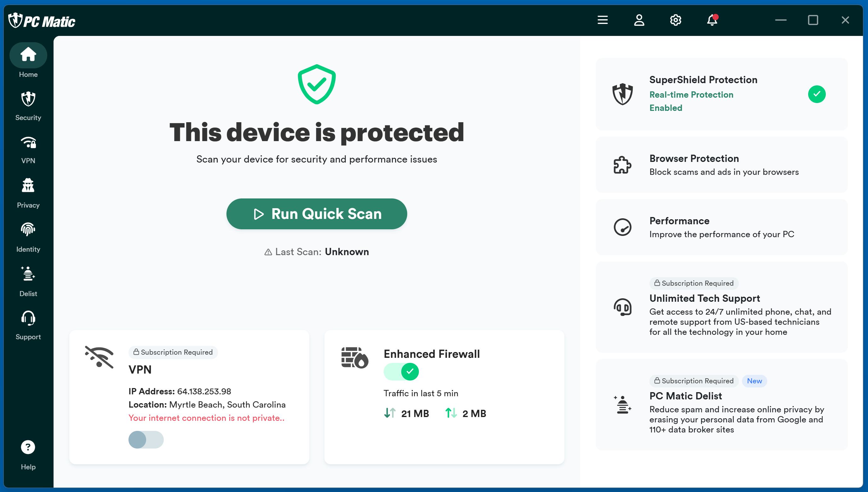The image size is (868, 492).
Task: Open the Unlimited Tech Support card
Action: (x=721, y=307)
